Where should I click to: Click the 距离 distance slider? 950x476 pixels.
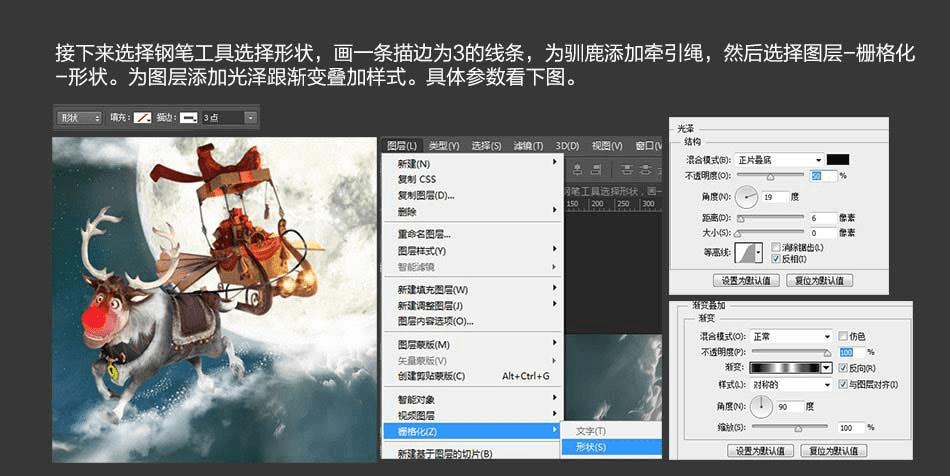[x=770, y=218]
